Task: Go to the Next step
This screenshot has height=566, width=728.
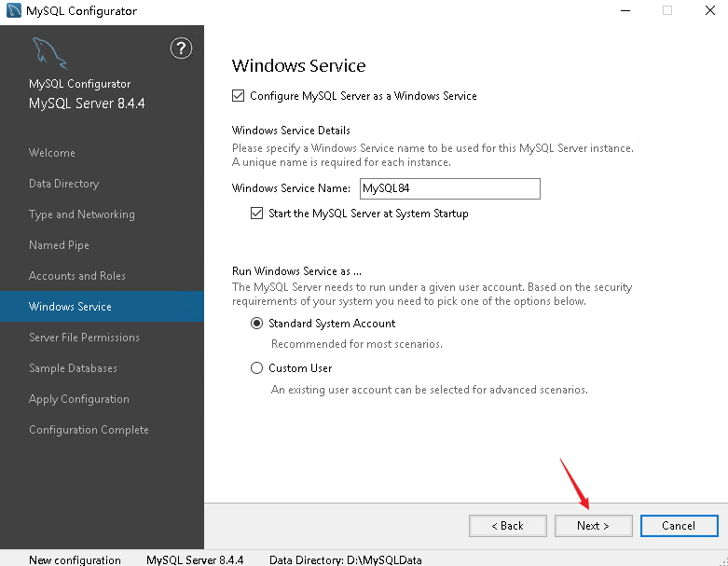Action: click(594, 526)
